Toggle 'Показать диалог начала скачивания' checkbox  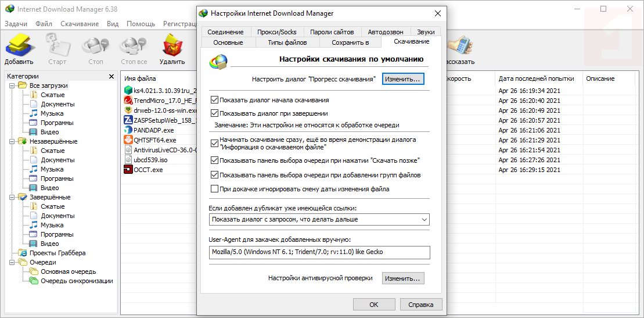pyautogui.click(x=214, y=99)
